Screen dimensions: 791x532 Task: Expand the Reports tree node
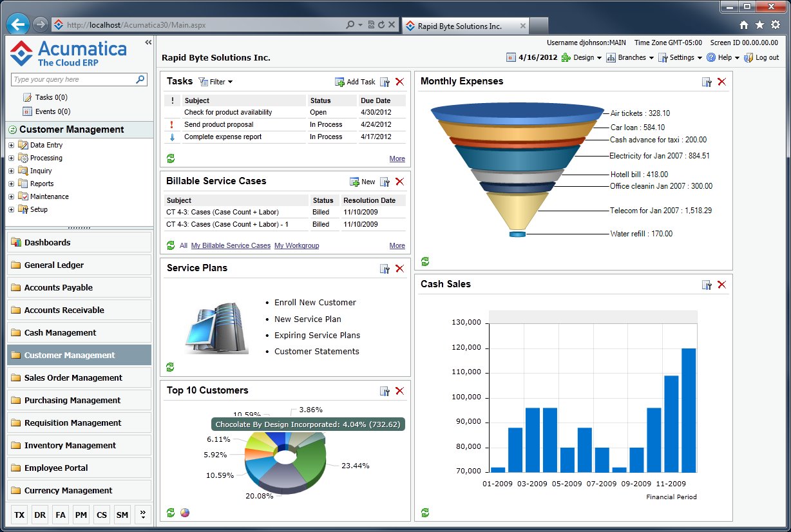point(11,184)
